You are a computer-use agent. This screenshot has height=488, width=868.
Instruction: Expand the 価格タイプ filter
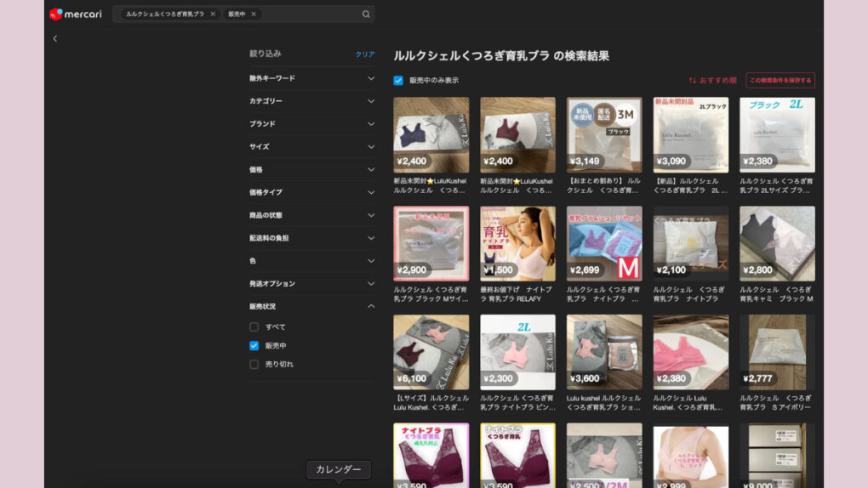[x=311, y=192]
